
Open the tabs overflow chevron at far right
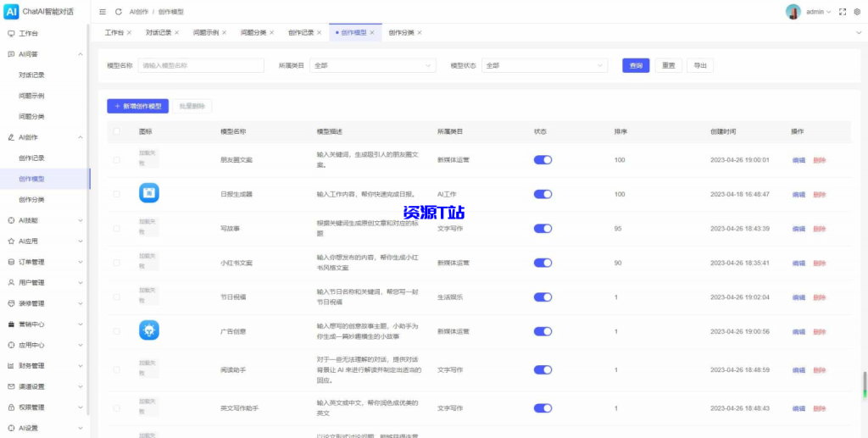point(859,33)
